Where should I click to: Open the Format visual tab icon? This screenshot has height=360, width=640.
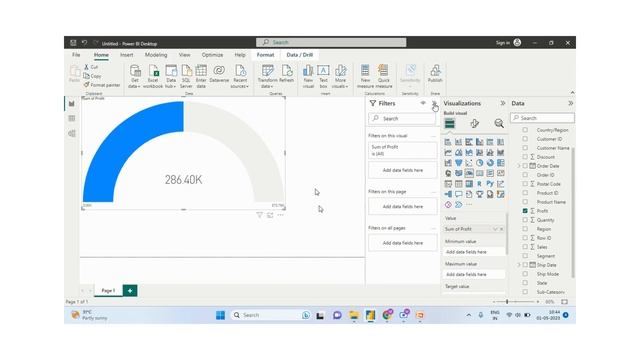tap(474, 123)
